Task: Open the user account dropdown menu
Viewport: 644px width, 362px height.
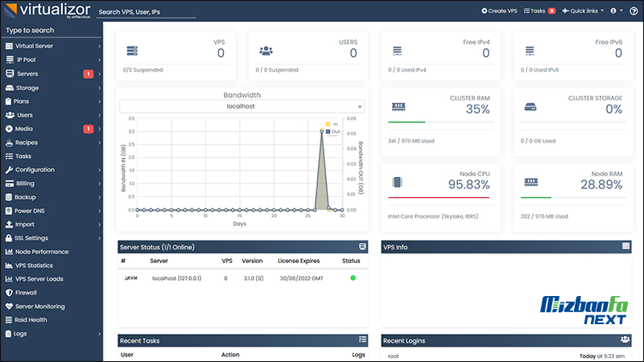Action: (x=615, y=11)
